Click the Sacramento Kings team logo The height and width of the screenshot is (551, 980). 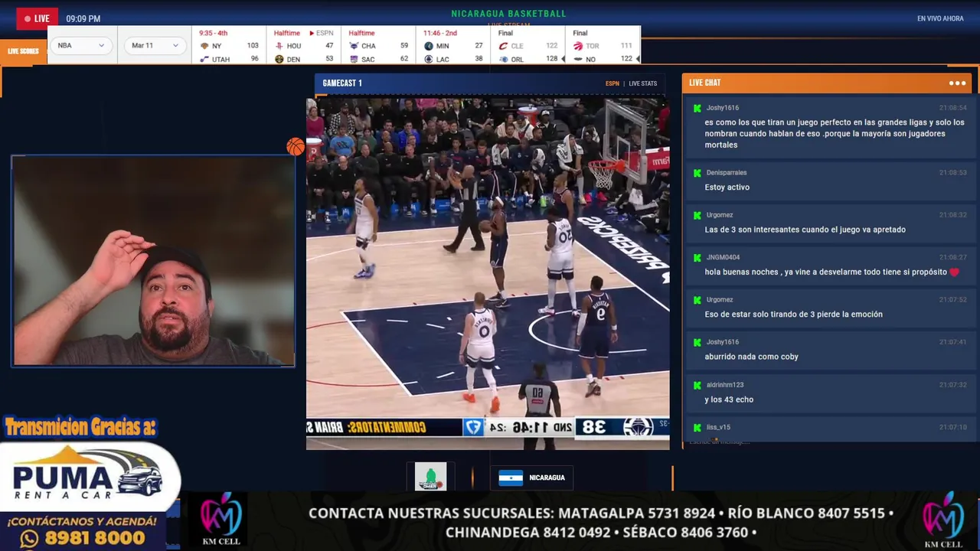pyautogui.click(x=354, y=59)
